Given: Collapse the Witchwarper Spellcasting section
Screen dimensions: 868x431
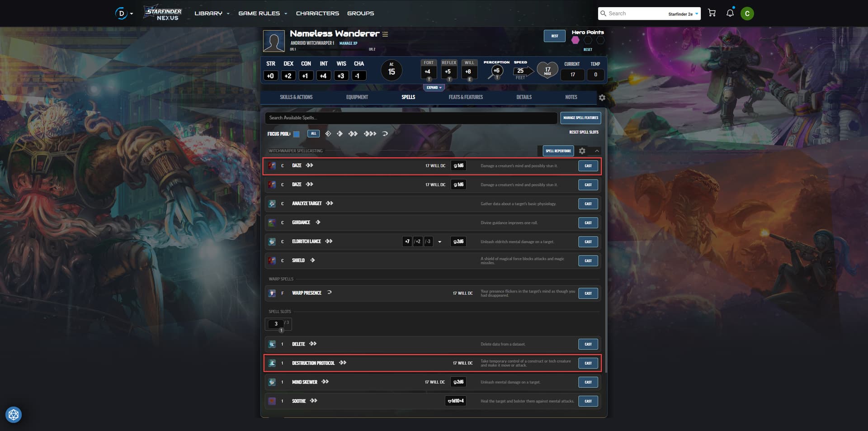Looking at the screenshot, I should [x=597, y=151].
